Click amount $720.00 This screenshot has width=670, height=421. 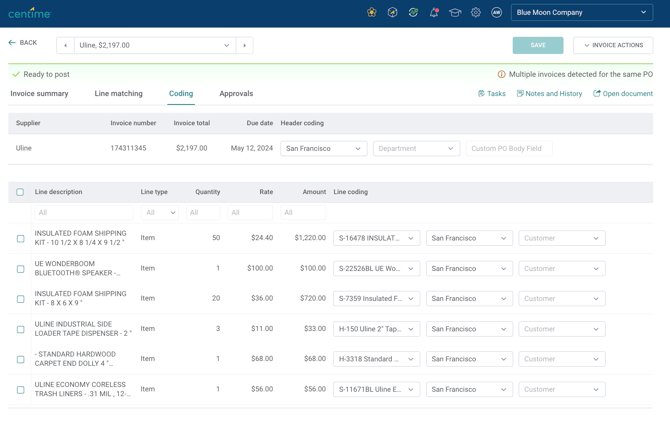pos(313,298)
